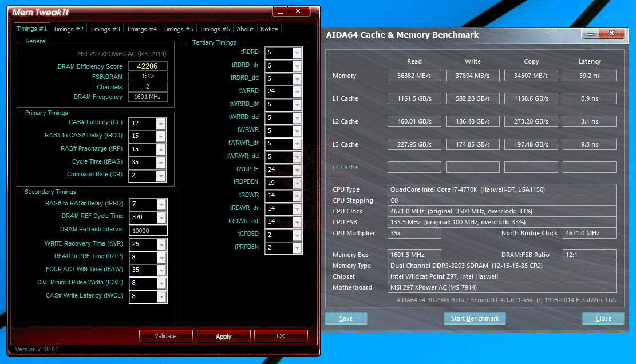The image size is (636, 364).
Task: Confirm with the OK button in Mem TweakIt
Action: click(x=281, y=336)
